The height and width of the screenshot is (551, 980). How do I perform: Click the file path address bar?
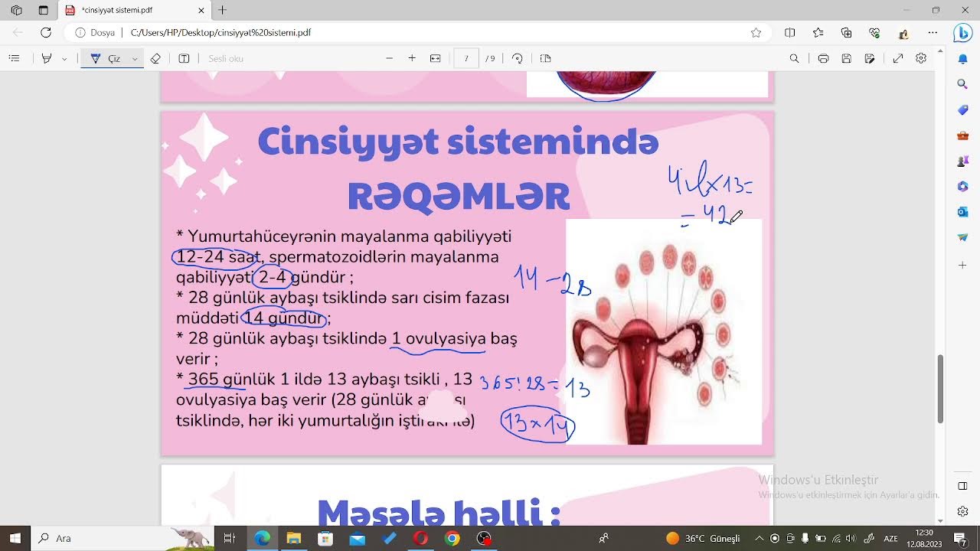pyautogui.click(x=413, y=33)
